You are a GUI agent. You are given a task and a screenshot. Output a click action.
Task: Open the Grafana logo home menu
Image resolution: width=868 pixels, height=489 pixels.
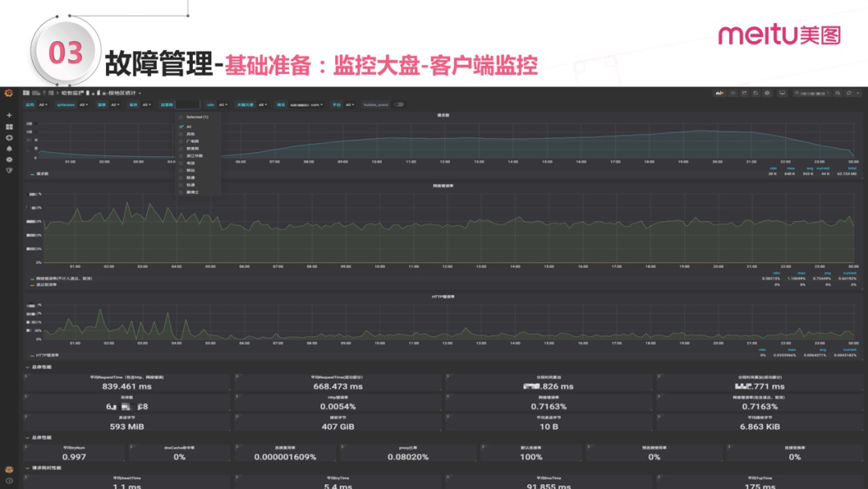pyautogui.click(x=8, y=93)
